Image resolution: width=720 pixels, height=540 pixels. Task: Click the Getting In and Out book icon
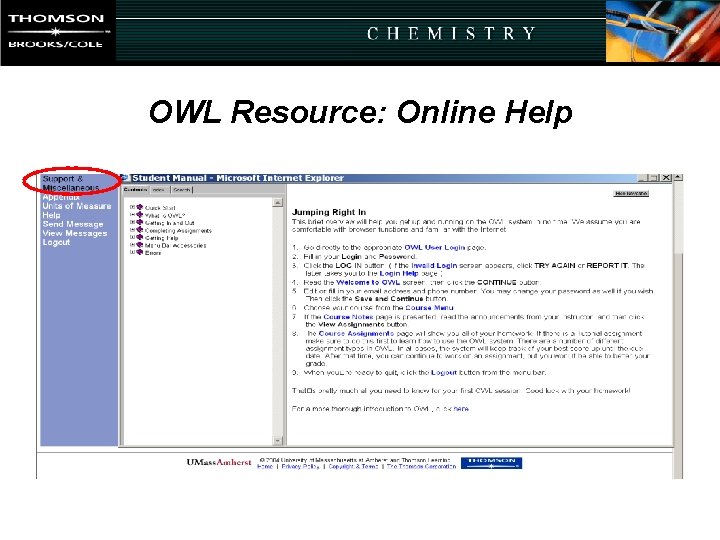point(140,222)
